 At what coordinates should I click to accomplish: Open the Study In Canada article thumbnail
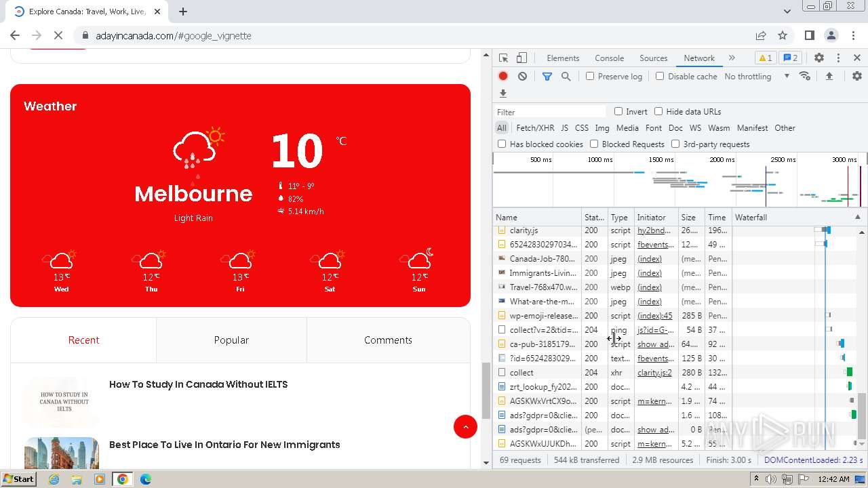point(62,401)
